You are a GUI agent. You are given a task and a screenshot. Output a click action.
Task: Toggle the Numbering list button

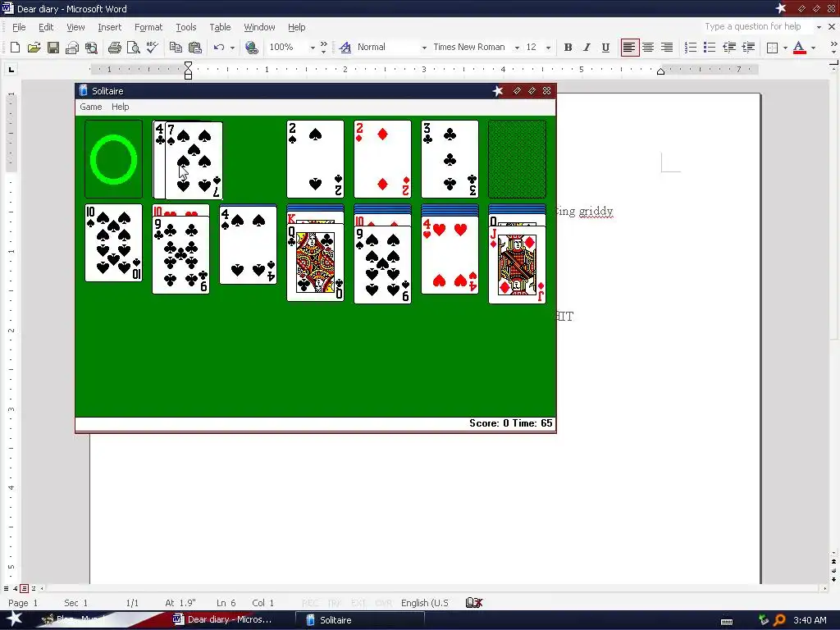691,48
